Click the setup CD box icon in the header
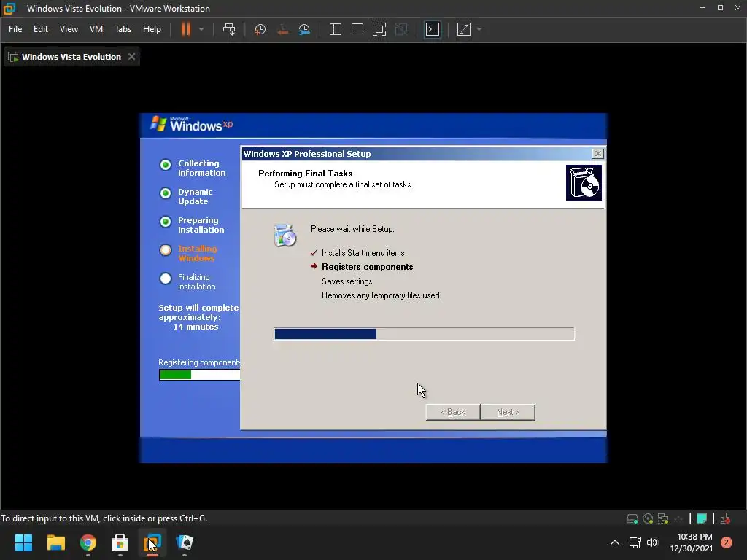Image resolution: width=747 pixels, height=560 pixels. 584,183
